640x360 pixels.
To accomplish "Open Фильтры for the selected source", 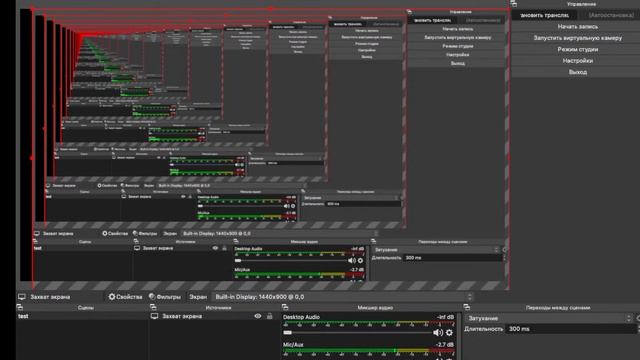I will (165, 297).
